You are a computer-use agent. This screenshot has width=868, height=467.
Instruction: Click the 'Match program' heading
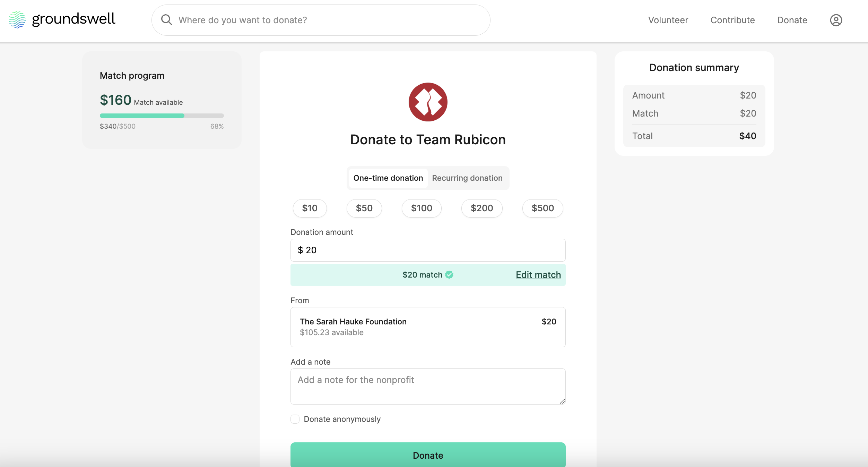(x=132, y=76)
